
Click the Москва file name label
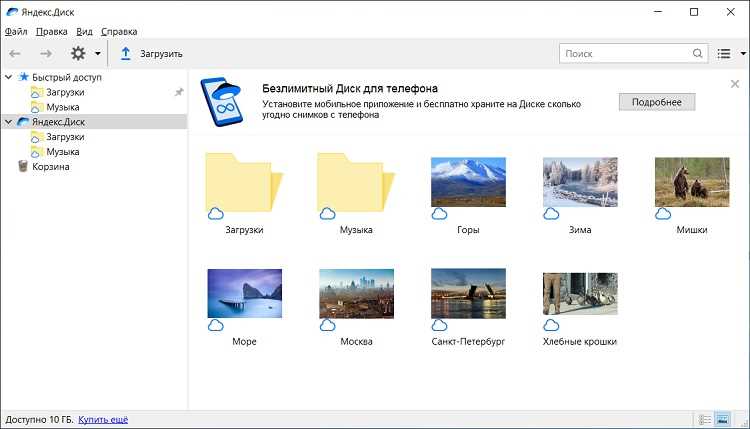(x=356, y=341)
